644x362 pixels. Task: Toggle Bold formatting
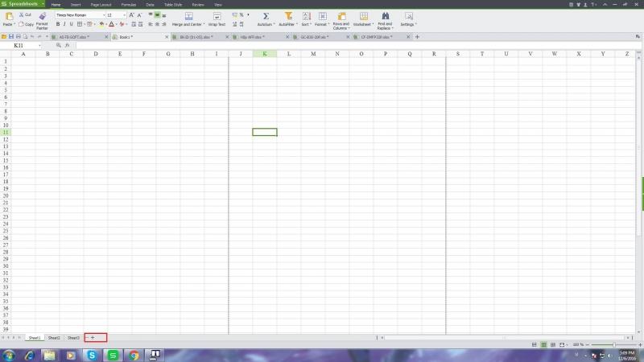[x=58, y=24]
